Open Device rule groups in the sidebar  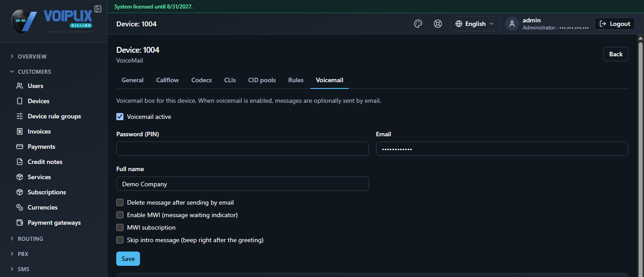[x=54, y=116]
